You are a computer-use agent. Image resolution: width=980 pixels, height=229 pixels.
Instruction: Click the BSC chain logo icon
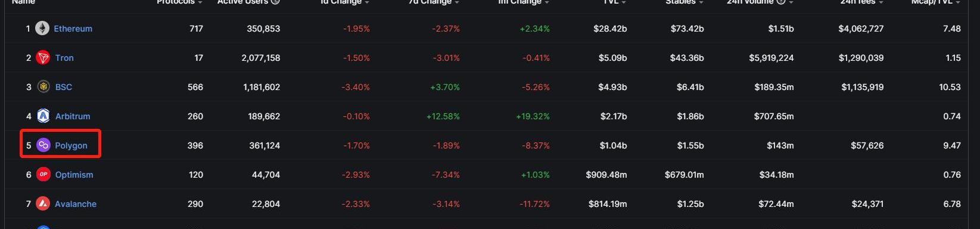pos(43,86)
